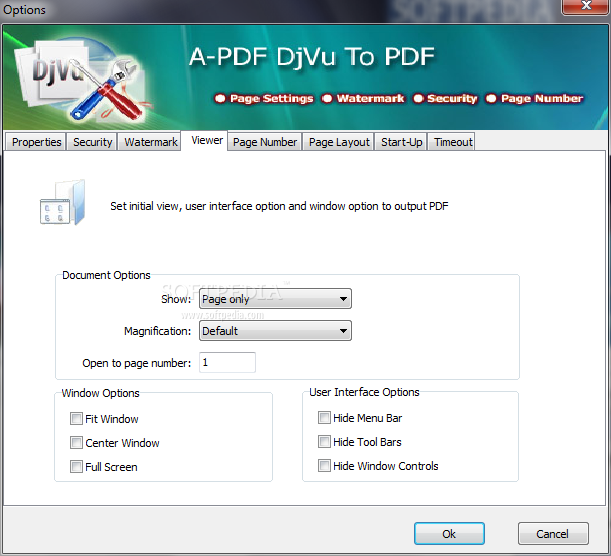Confirm settings with the Ok button

pos(449,533)
